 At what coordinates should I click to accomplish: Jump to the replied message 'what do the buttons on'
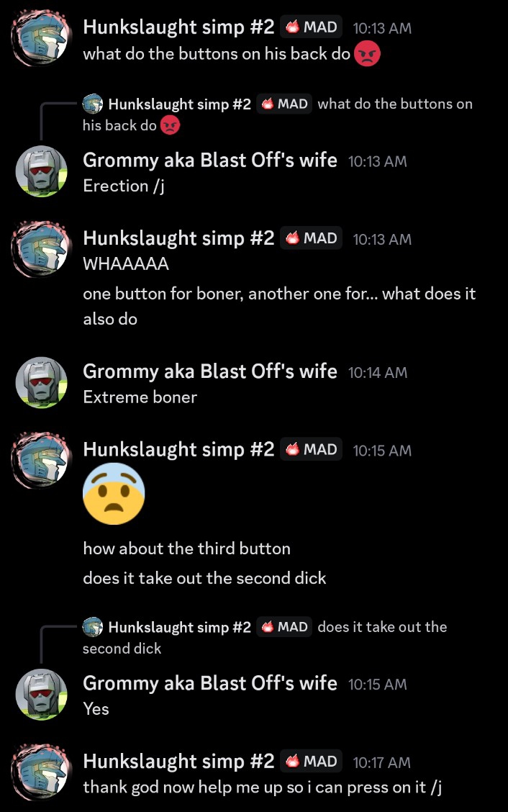click(x=395, y=104)
